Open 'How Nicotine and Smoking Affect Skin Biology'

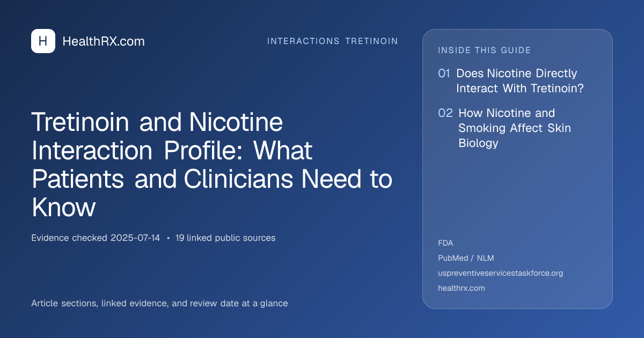(x=514, y=128)
